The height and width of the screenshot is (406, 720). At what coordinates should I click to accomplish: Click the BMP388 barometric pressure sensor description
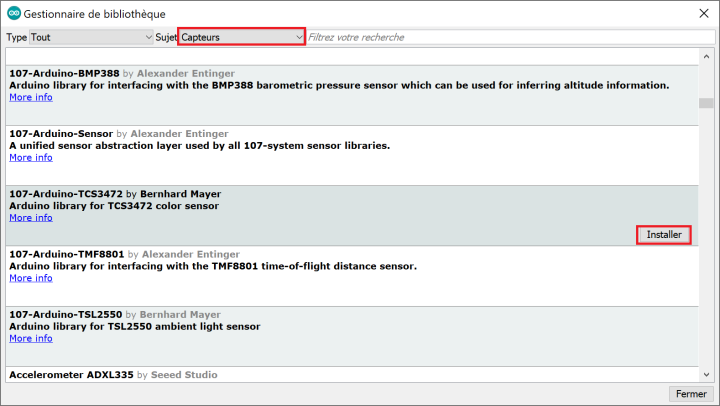(x=339, y=85)
